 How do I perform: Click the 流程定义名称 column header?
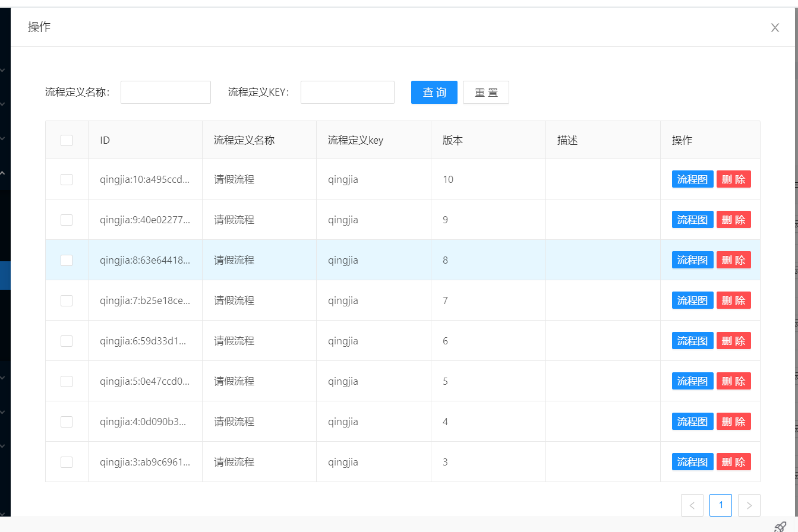pos(259,140)
